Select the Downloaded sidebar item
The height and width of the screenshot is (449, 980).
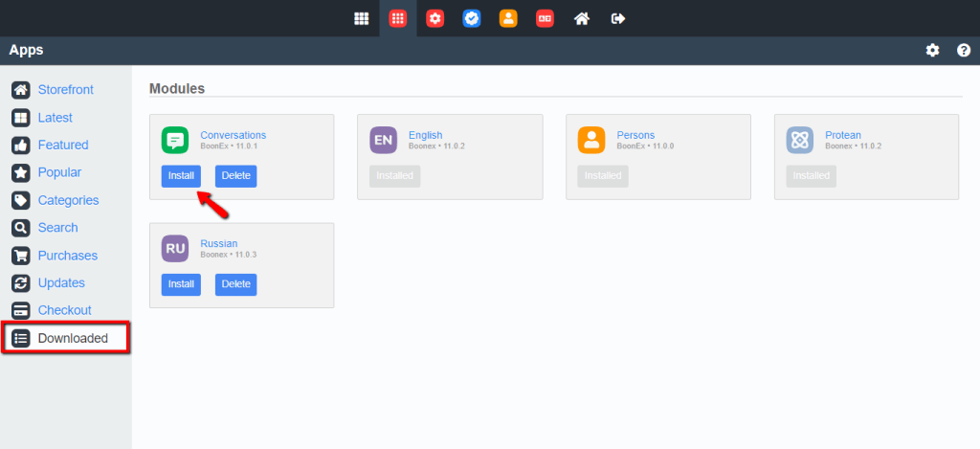tap(72, 338)
